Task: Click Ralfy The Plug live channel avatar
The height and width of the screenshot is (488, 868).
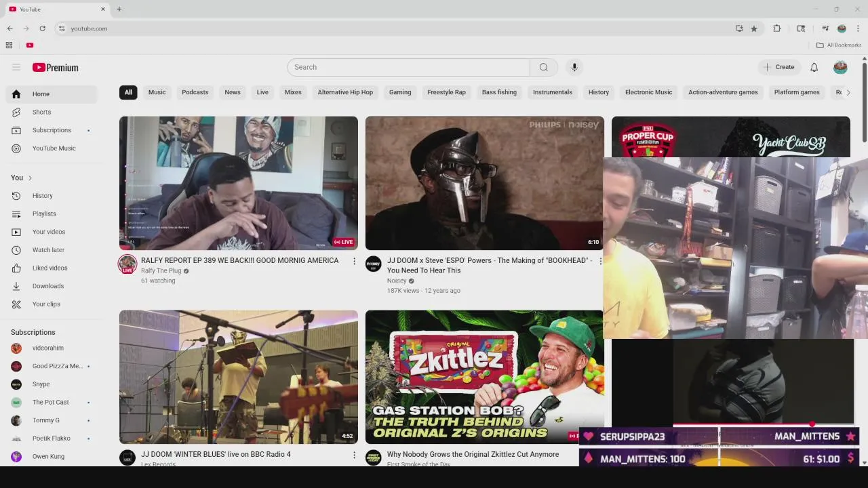Action: coord(127,264)
